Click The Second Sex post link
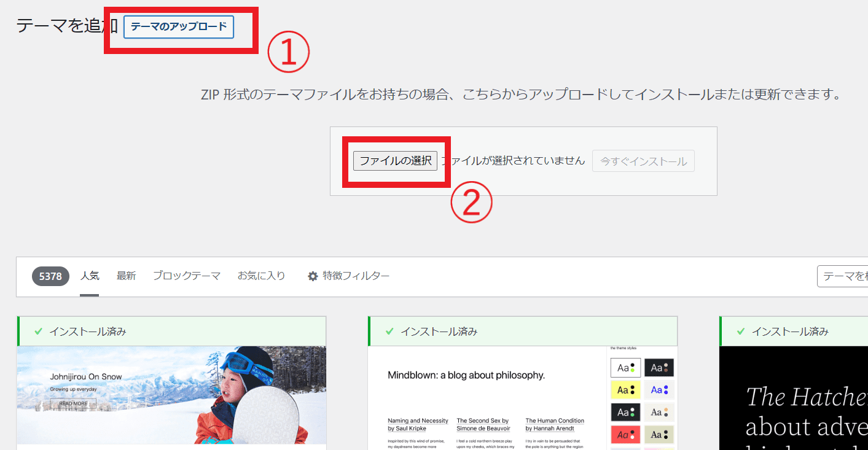Screen dimensions: 868x450 tap(483, 424)
